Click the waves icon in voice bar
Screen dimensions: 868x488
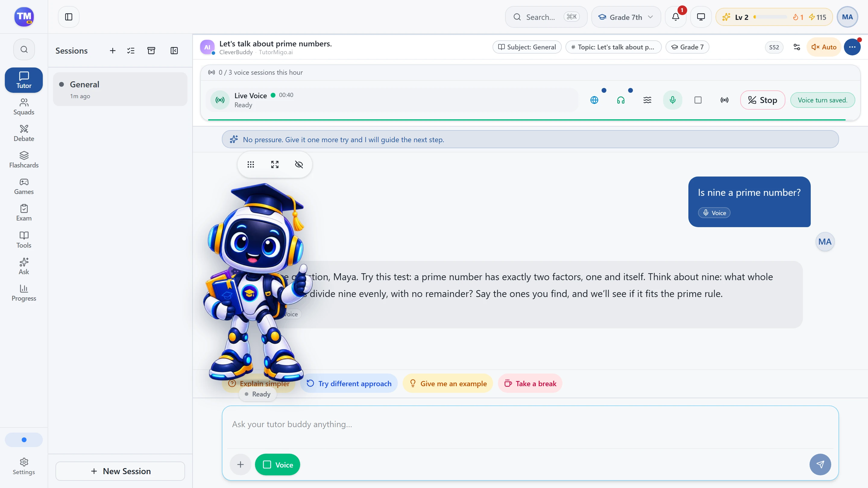[647, 100]
